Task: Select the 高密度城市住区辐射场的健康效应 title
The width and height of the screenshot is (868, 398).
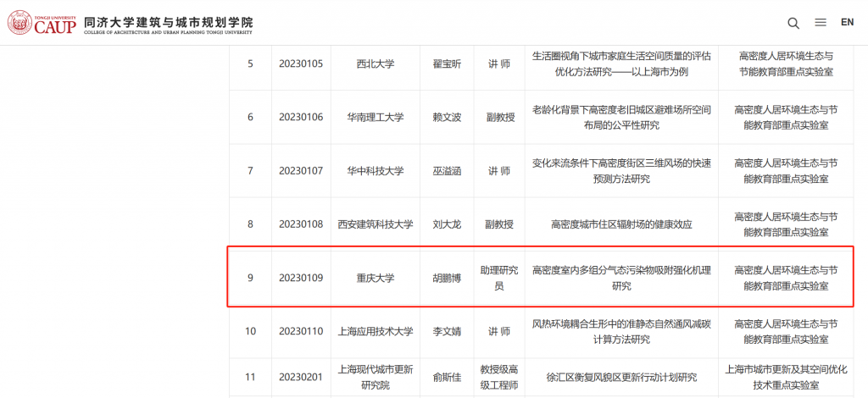Action: tap(620, 224)
